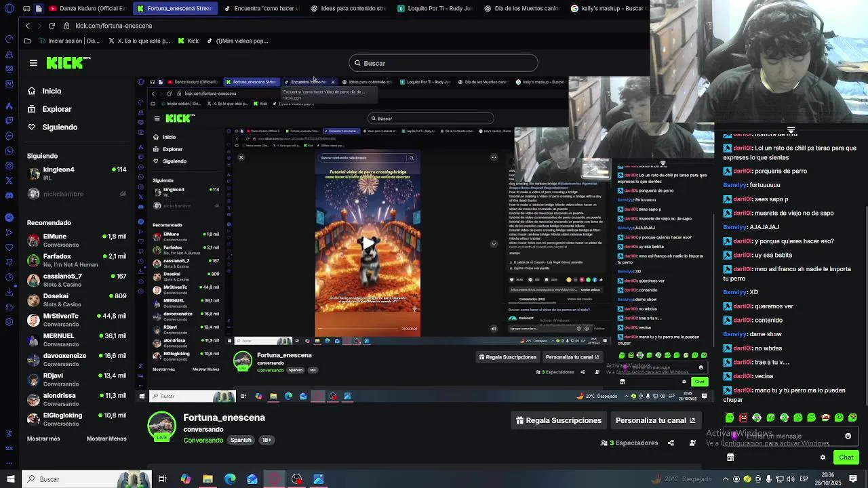
Task: Open the (1)Mira videos pop bookmark
Action: click(x=237, y=41)
